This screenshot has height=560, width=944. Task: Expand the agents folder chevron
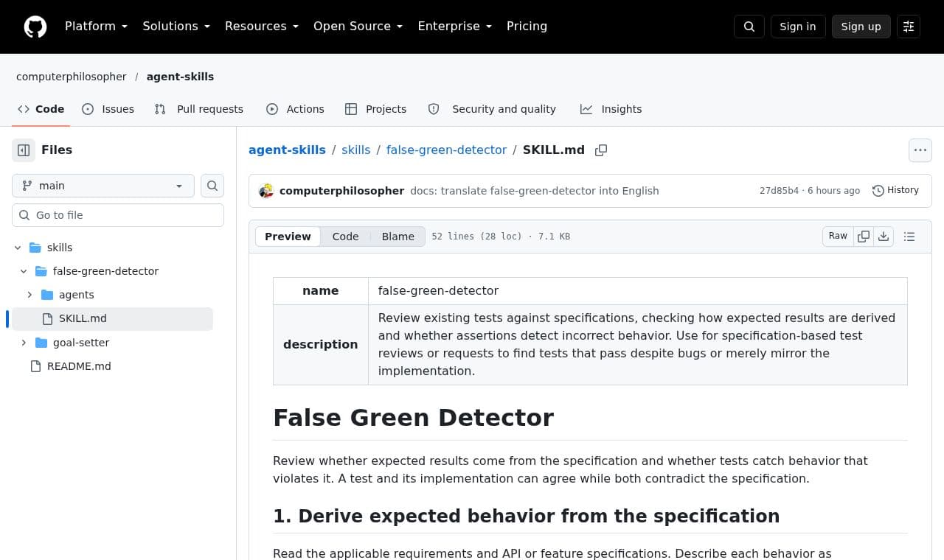29,295
